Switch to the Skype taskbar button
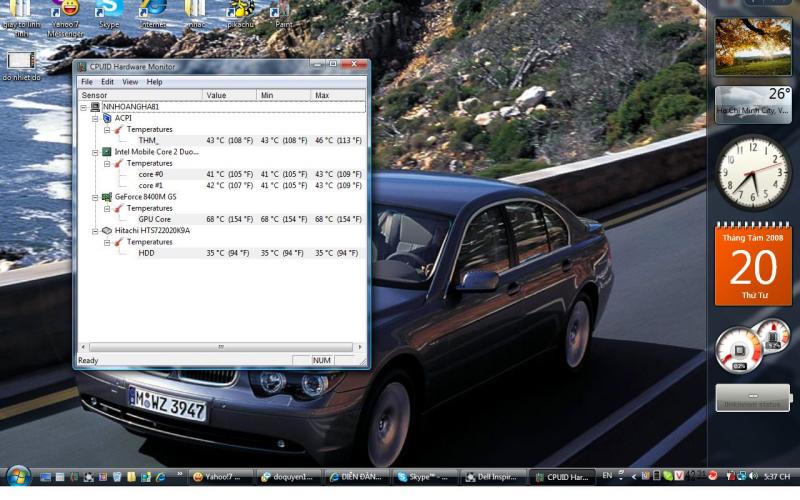The height and width of the screenshot is (500, 800). tap(426, 477)
